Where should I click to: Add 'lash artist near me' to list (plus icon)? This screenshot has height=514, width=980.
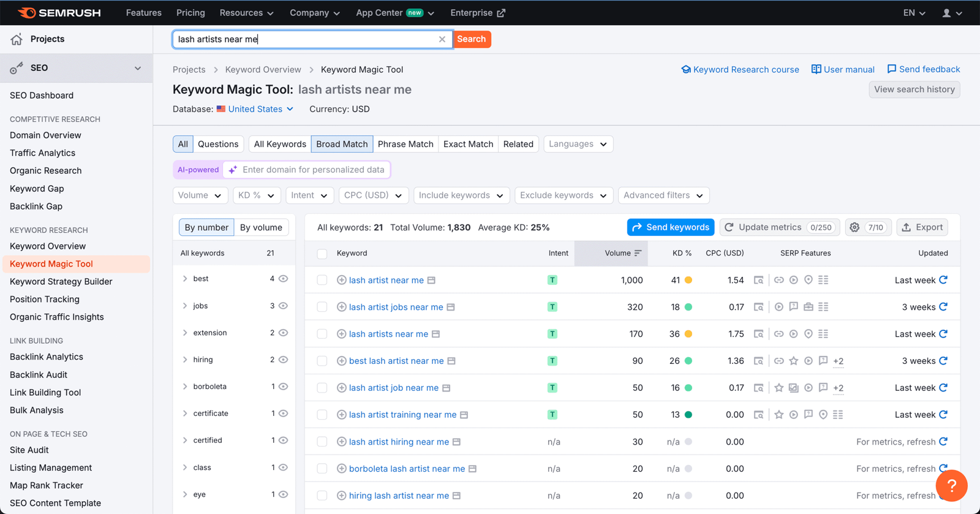coord(342,280)
